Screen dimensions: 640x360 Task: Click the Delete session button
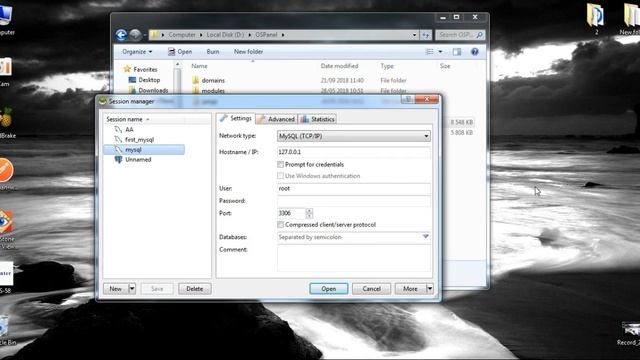click(x=195, y=289)
